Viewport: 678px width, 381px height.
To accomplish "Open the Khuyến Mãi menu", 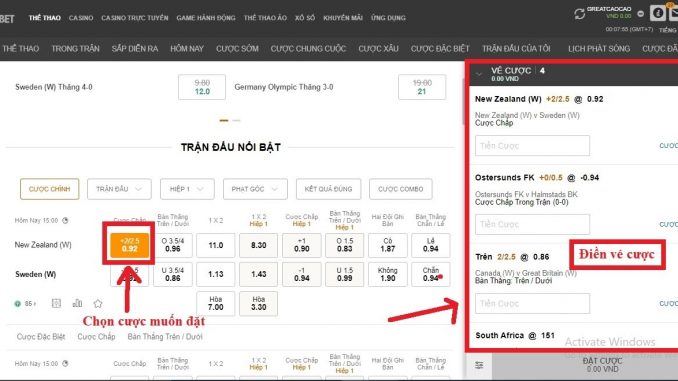I will [x=343, y=18].
